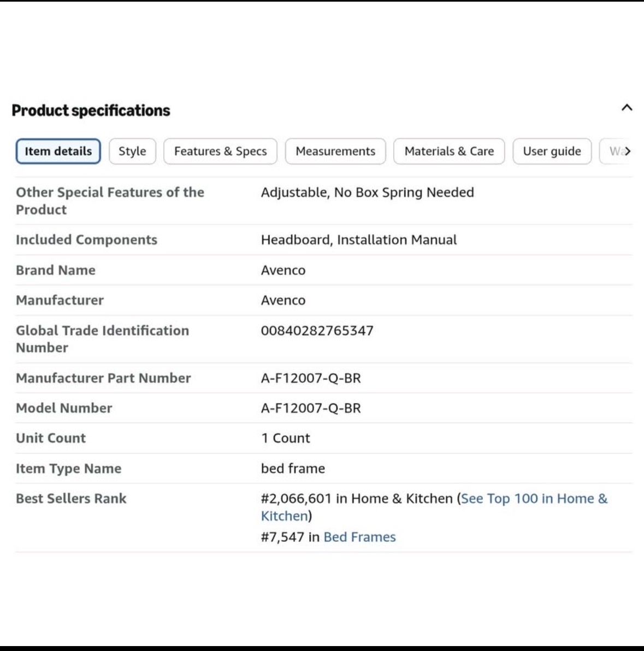
Task: Click the Avenco value in Manufacturer row
Action: [x=283, y=300]
